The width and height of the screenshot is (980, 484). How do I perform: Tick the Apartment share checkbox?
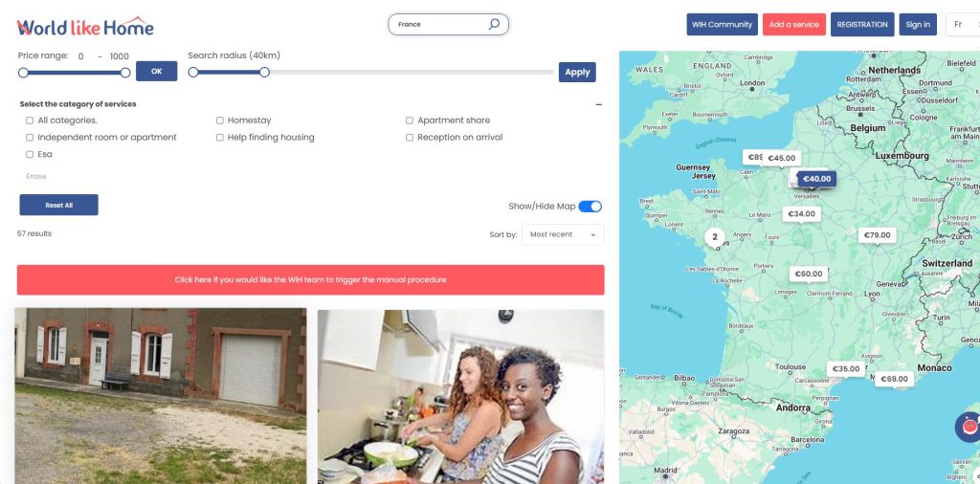[410, 121]
